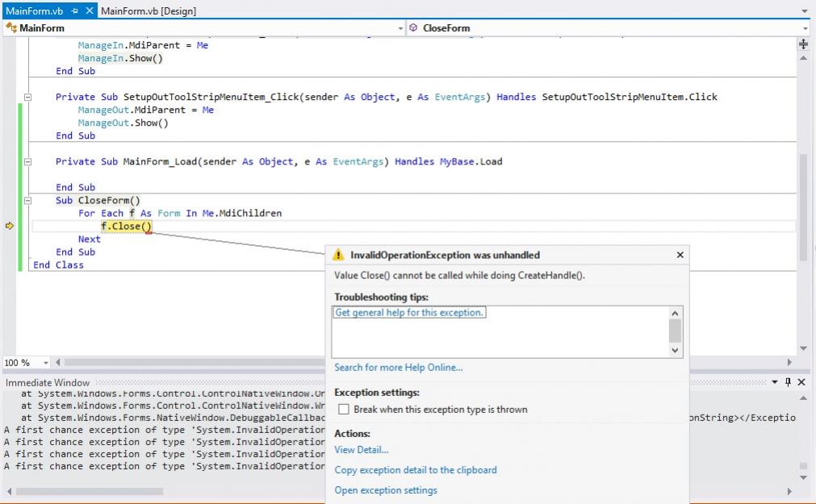Close the MainForm.vb tab
Viewport: 816px width, 504px height.
[90, 10]
